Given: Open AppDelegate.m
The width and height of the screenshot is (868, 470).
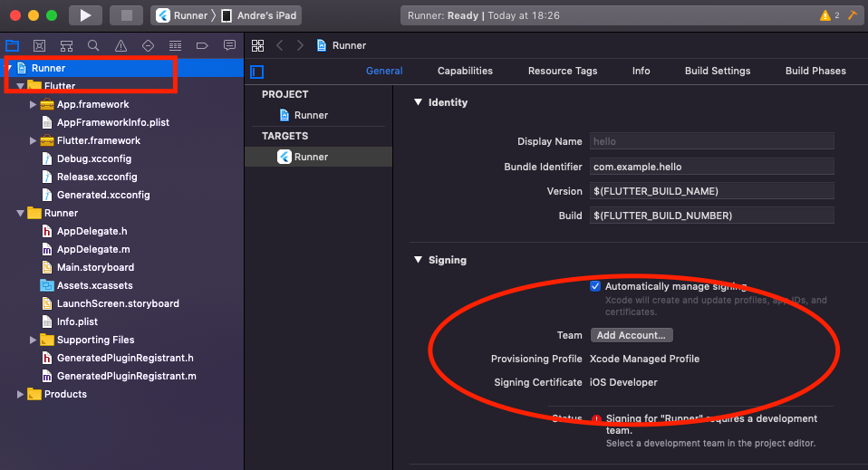Looking at the screenshot, I should click(93, 249).
